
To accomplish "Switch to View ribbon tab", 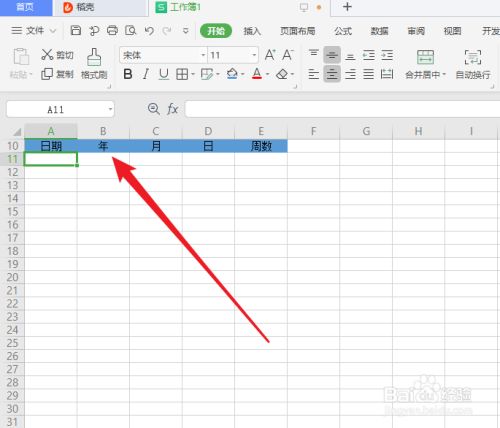I will [452, 31].
